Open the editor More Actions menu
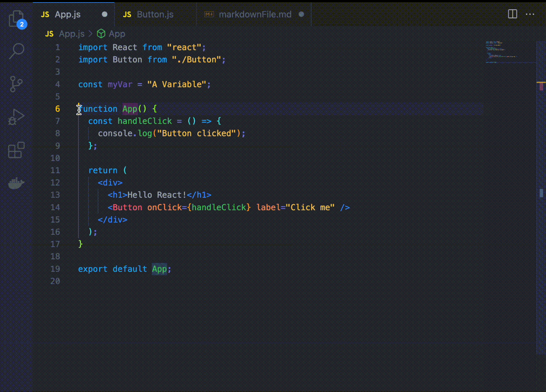Screen dimensions: 546x392 click(530, 14)
